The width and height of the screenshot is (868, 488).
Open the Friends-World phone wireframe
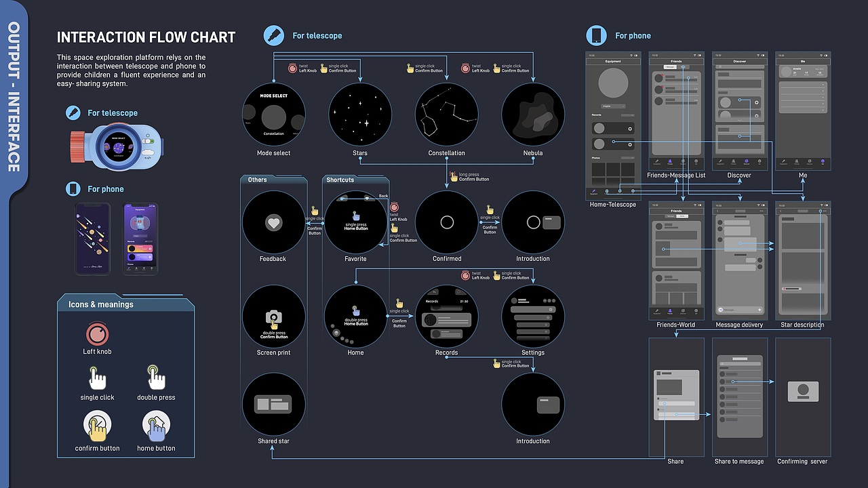tap(676, 260)
